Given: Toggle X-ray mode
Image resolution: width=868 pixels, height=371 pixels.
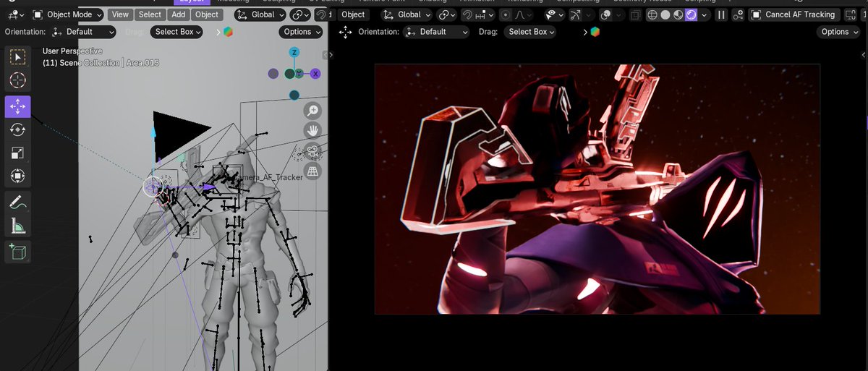Looking at the screenshot, I should click(x=635, y=14).
